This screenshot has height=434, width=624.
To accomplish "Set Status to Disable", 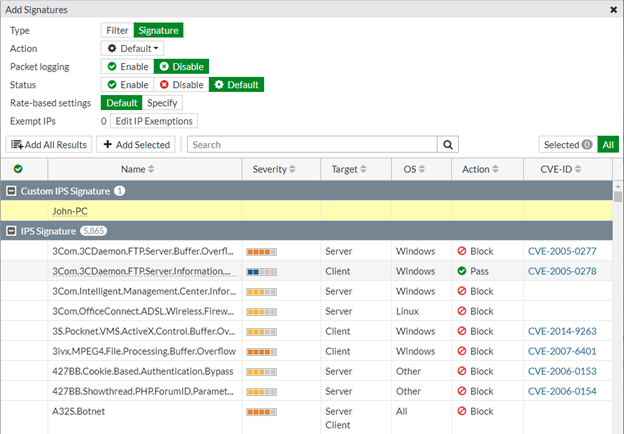I will click(180, 84).
